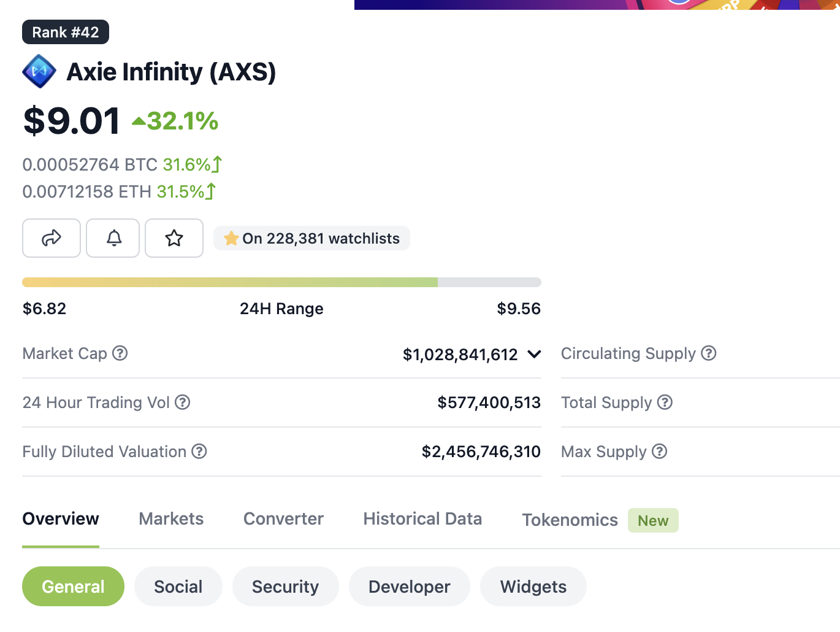840x632 pixels.
Task: Click the Fully Diluted Valuation label
Action: tap(104, 452)
